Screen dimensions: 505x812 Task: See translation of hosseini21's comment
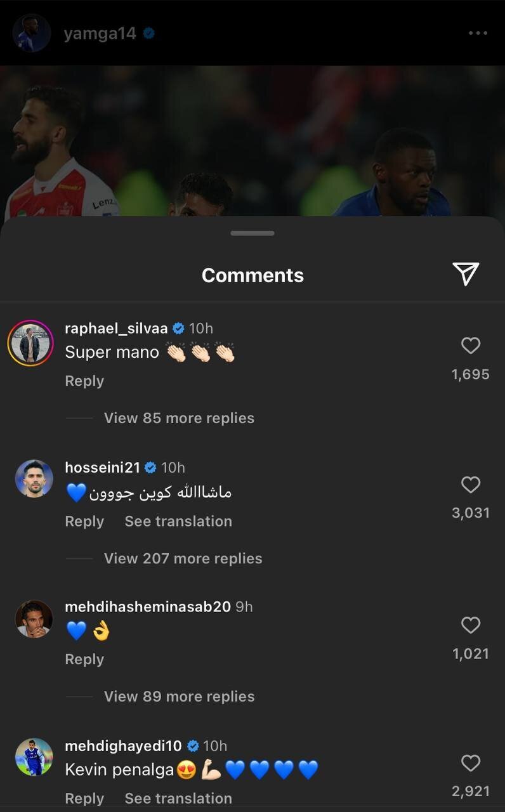click(x=178, y=521)
